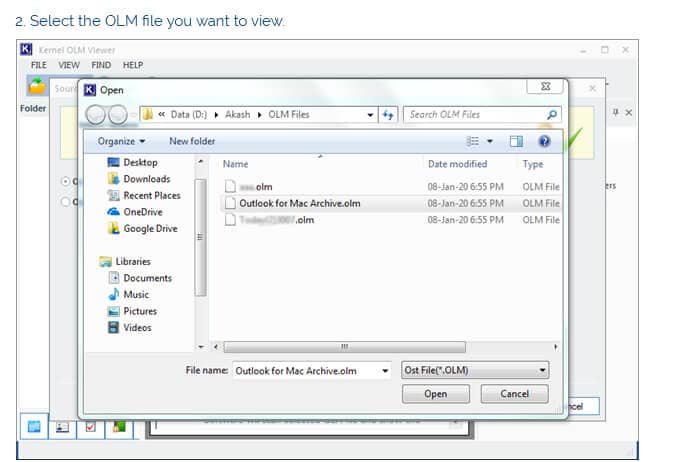Sort by the Name column header
This screenshot has height=462, width=698.
[x=235, y=164]
